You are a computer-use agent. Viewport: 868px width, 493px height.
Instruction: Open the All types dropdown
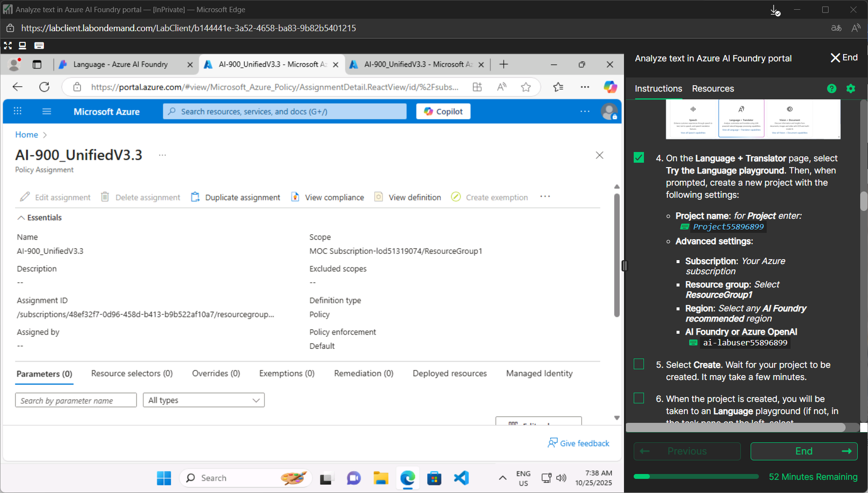[204, 400]
